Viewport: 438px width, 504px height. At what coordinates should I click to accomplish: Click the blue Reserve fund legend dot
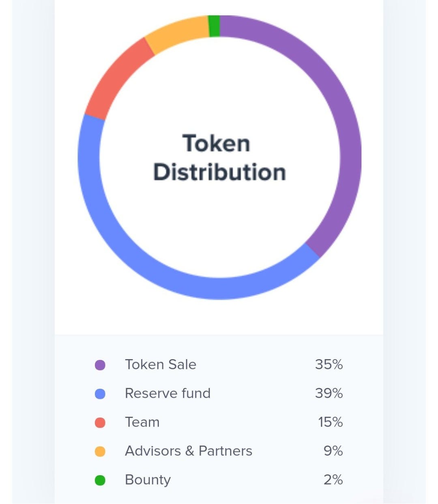pos(100,394)
